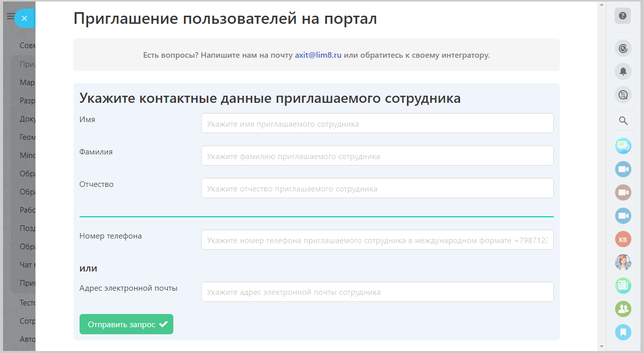Open the KB avatar chat
The image size is (644, 353).
(623, 239)
